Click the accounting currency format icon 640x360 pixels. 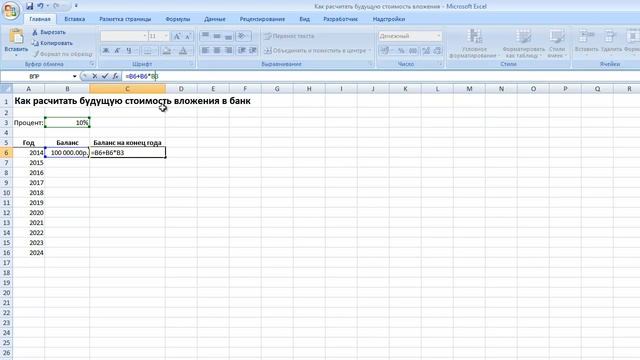coord(384,51)
